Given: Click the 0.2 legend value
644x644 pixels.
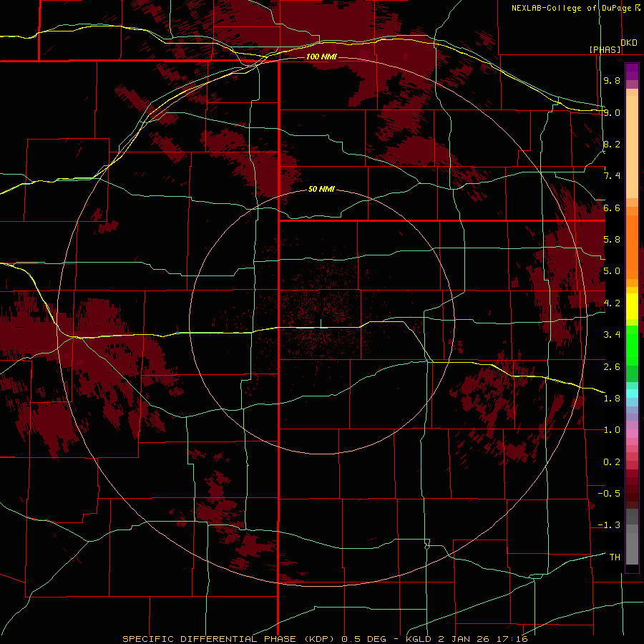Looking at the screenshot, I should (x=612, y=462).
